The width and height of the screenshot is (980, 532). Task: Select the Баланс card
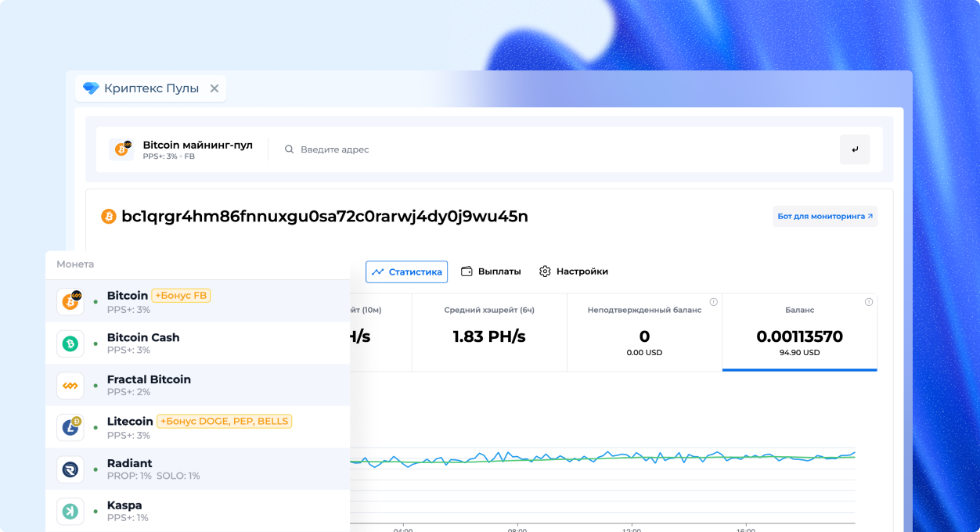(800, 332)
